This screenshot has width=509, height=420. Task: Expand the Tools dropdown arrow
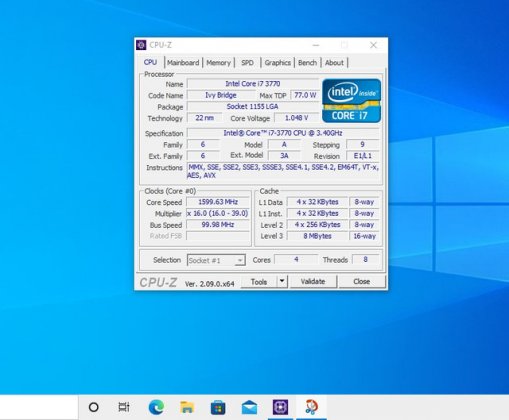[282, 281]
